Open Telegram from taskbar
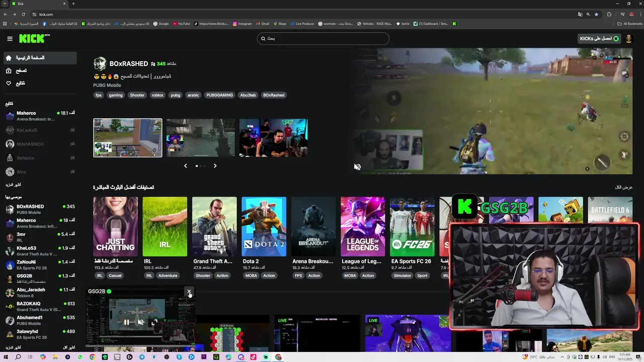The image size is (644, 362). click(x=142, y=357)
